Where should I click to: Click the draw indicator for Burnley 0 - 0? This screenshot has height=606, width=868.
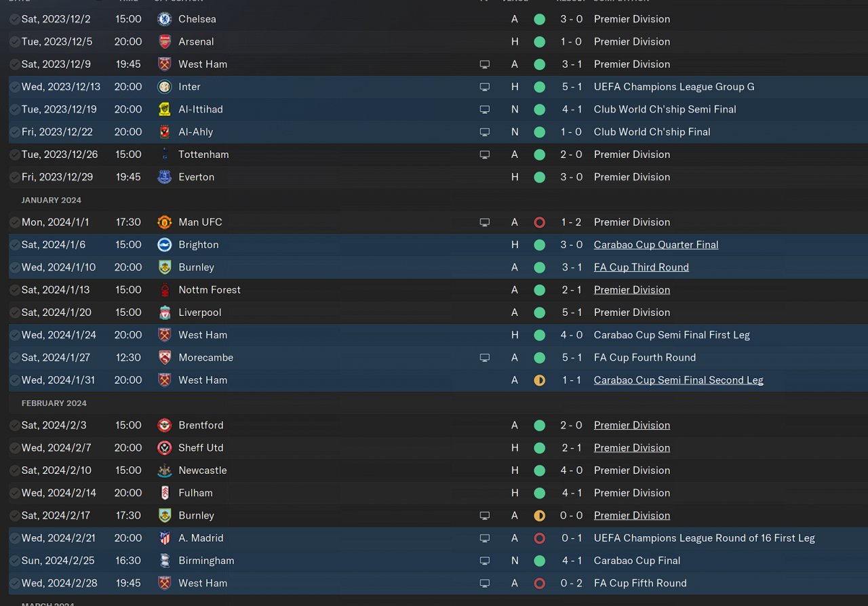(539, 516)
